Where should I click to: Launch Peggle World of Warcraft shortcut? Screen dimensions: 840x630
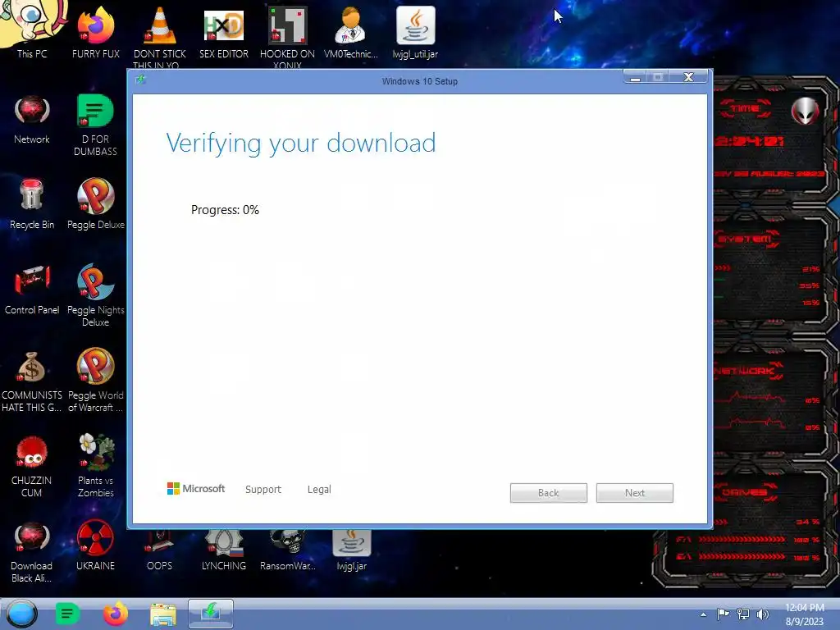tap(95, 381)
